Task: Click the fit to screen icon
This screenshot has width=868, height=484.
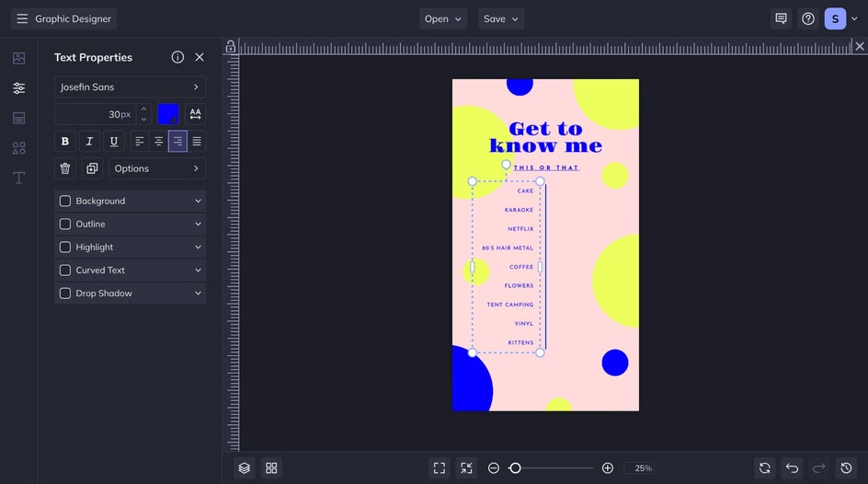Action: [440, 468]
